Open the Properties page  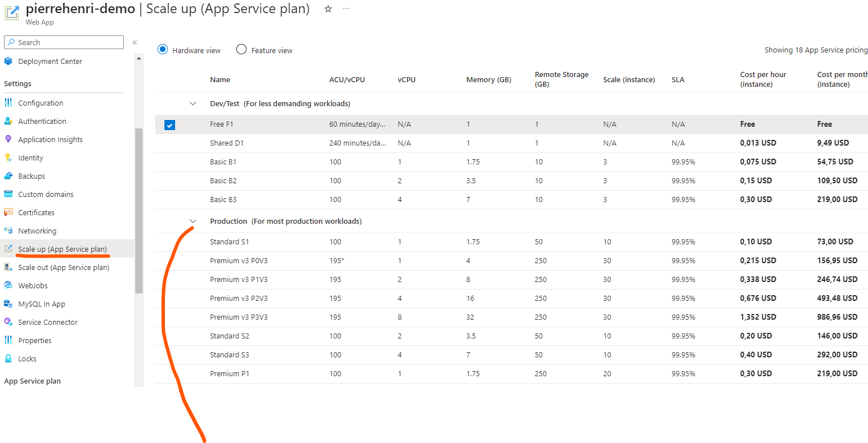[x=35, y=340]
